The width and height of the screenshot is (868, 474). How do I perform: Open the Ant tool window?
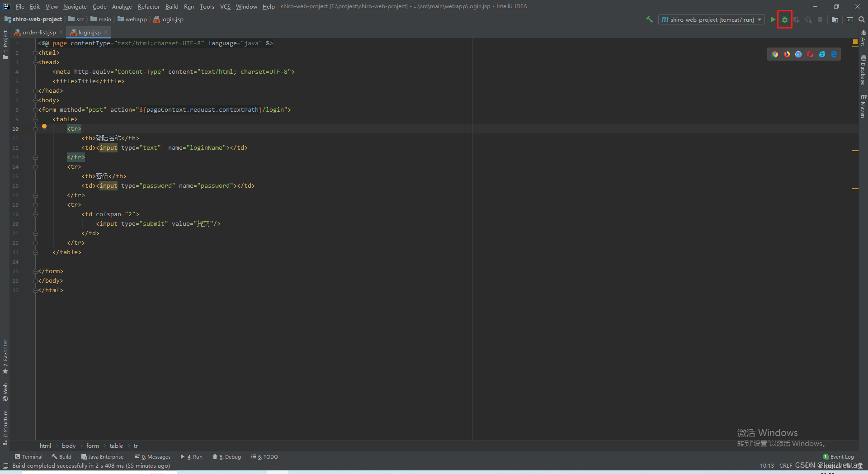pos(863,38)
